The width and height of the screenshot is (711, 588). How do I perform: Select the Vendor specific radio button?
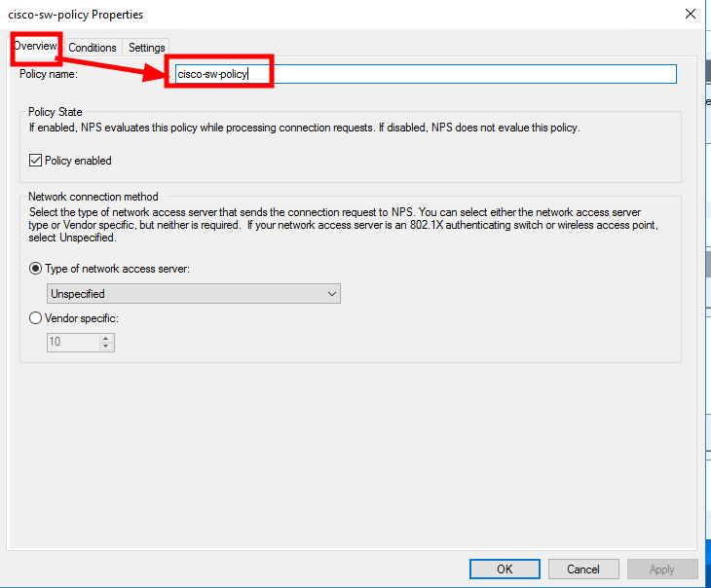point(35,318)
